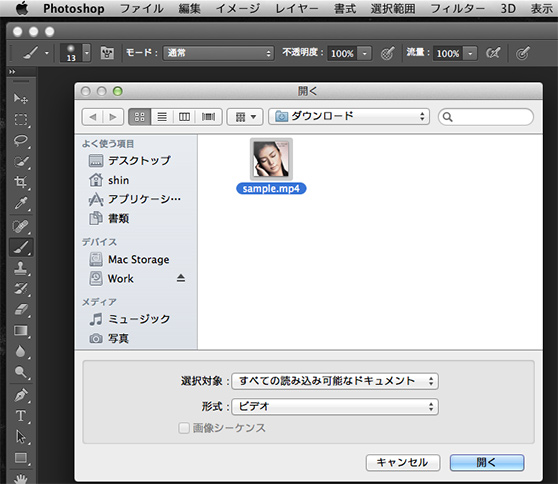Switch to column view

point(184,117)
